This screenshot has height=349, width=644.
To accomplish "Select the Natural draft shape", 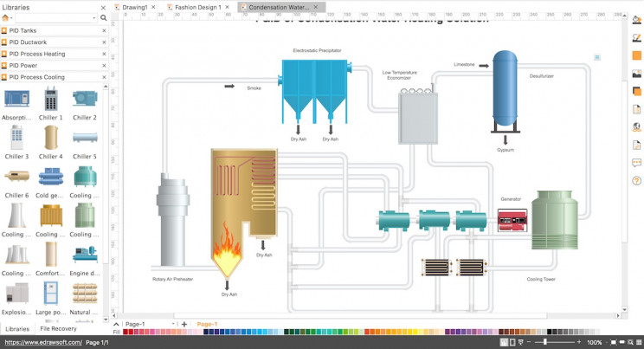I will [x=85, y=294].
